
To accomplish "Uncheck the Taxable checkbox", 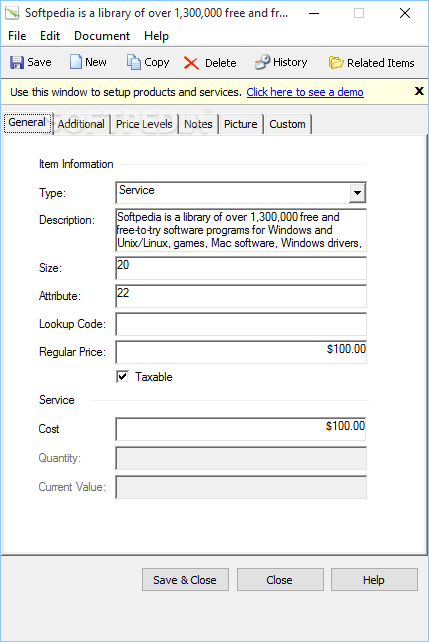I will tap(122, 376).
